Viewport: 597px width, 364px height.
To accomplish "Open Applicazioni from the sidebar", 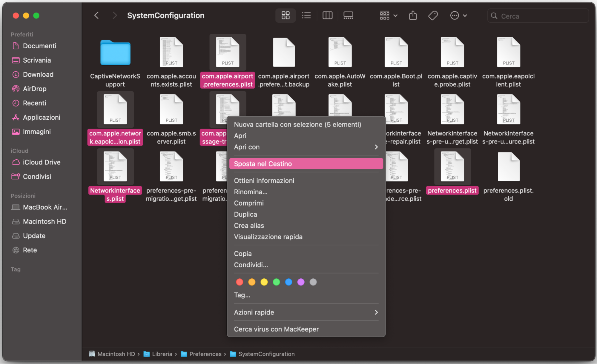I will 42,117.
